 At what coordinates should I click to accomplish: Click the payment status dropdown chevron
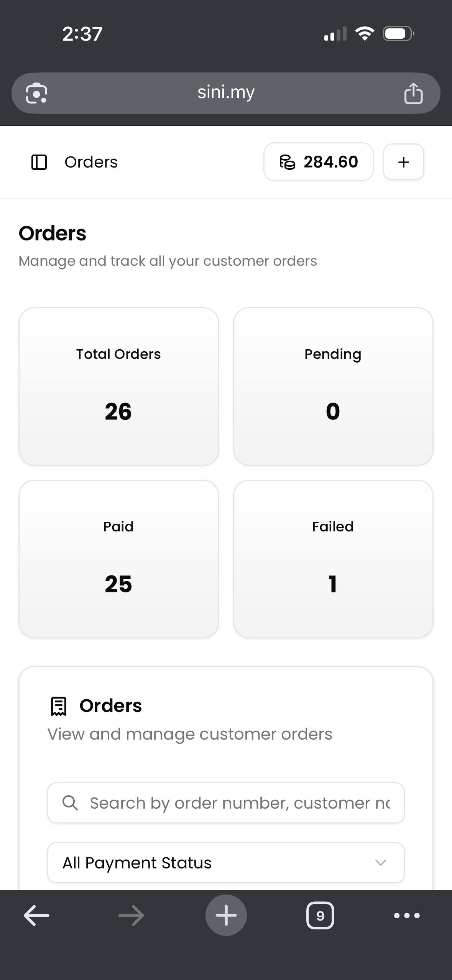[x=380, y=863]
